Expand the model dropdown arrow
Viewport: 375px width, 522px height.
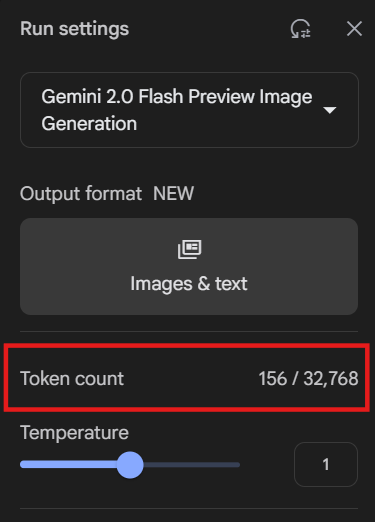tap(330, 110)
